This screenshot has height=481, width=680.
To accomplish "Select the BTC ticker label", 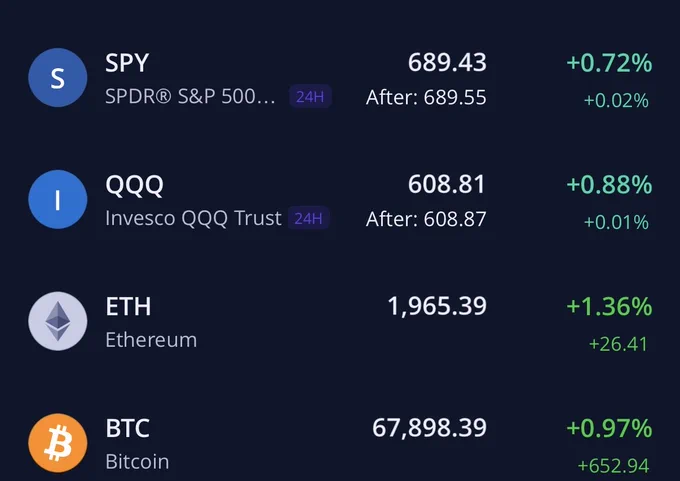I will tap(128, 429).
